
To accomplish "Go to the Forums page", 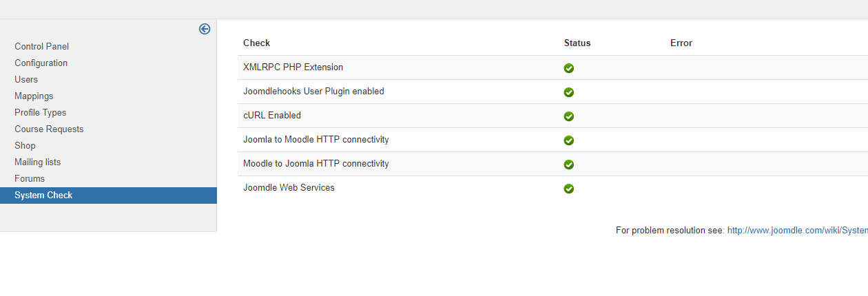I will (x=30, y=179).
